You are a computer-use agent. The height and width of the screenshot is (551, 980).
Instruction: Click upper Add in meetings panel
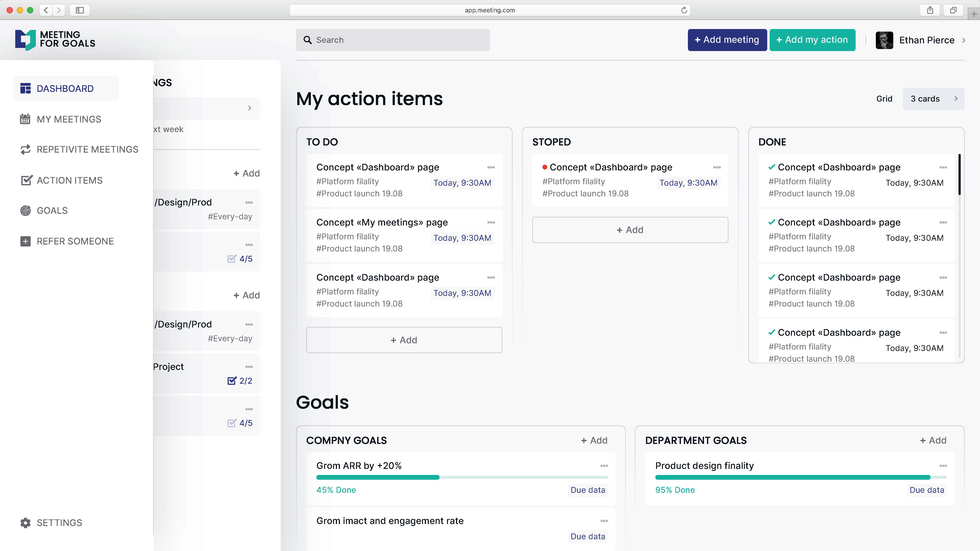(x=247, y=173)
